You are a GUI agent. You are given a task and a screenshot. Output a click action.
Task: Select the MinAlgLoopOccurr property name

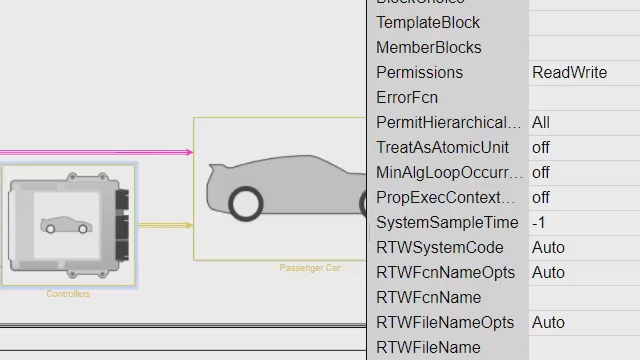[x=449, y=173]
